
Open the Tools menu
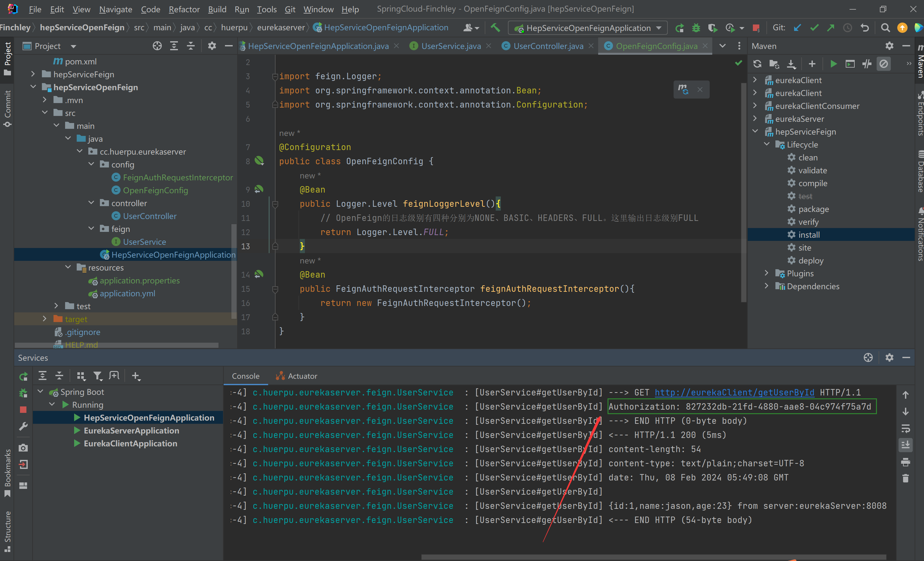coord(267,9)
